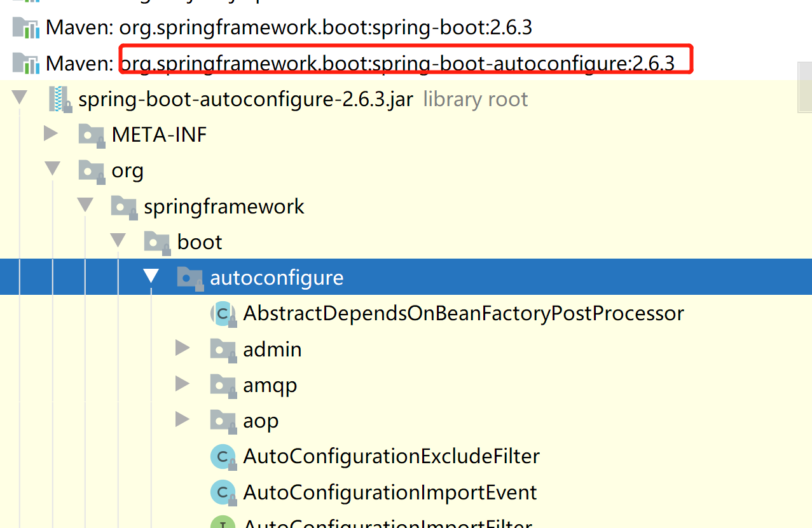Open AutoConfigurationImportFilter interface
The width and height of the screenshot is (812, 528).
pos(388,524)
